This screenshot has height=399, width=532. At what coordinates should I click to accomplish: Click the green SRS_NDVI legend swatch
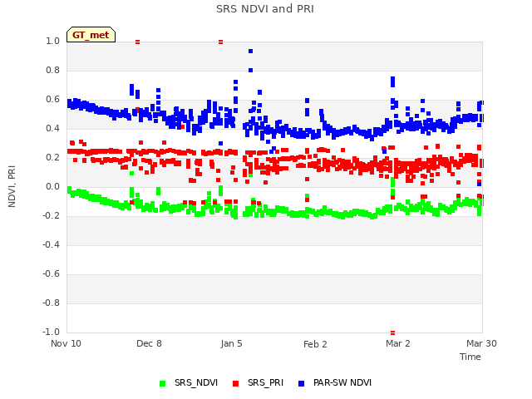pyautogui.click(x=163, y=383)
